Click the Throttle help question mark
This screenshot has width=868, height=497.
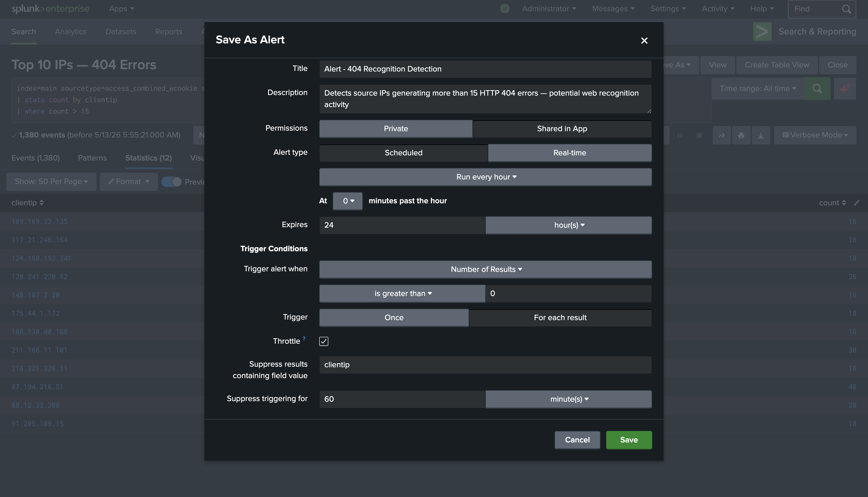[x=304, y=339]
